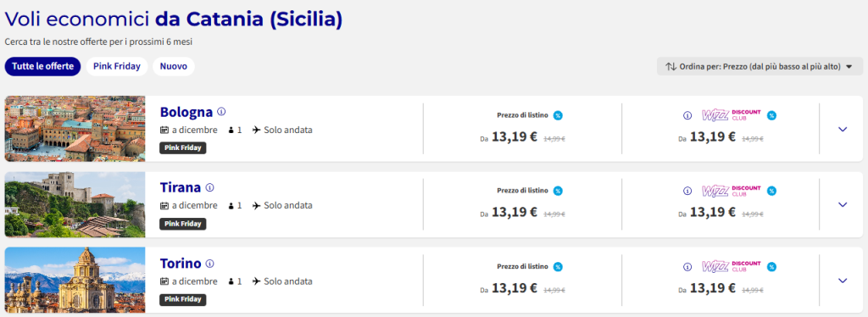Open the Bologna destination link
The height and width of the screenshot is (317, 868).
(186, 112)
